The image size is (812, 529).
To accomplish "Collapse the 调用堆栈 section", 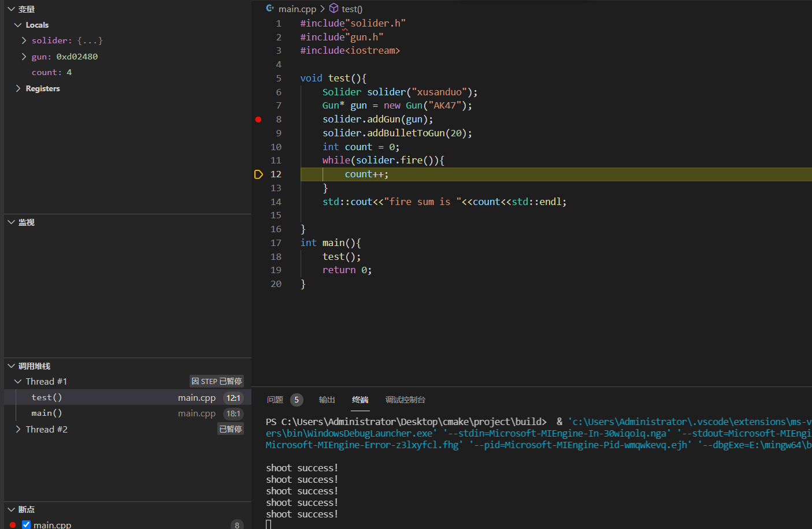I will (11, 366).
